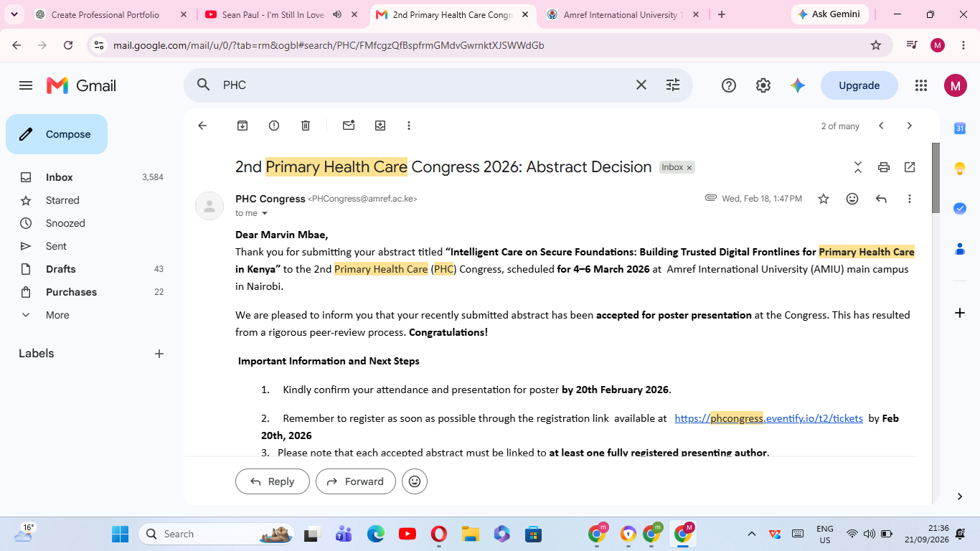
Task: Open Gmail Support help icon
Action: click(729, 85)
